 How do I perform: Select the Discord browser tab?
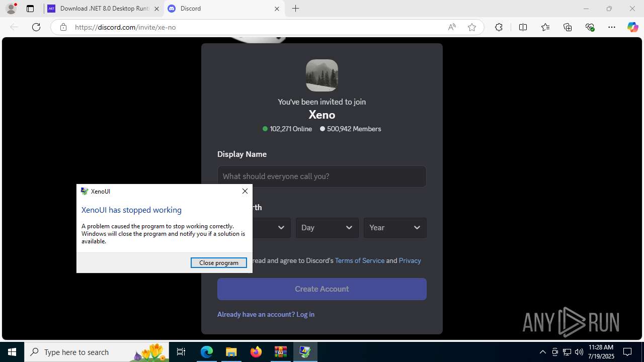tap(224, 9)
